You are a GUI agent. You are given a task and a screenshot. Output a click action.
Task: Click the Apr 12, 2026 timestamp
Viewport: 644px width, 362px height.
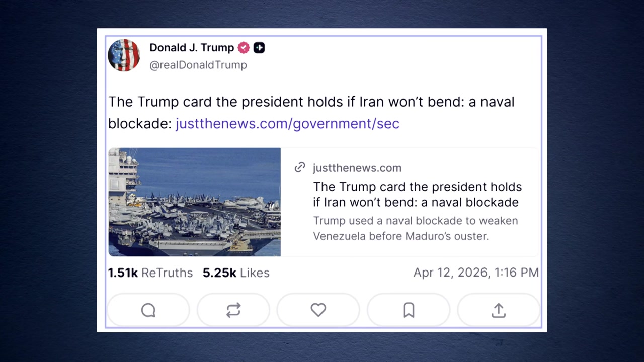476,273
